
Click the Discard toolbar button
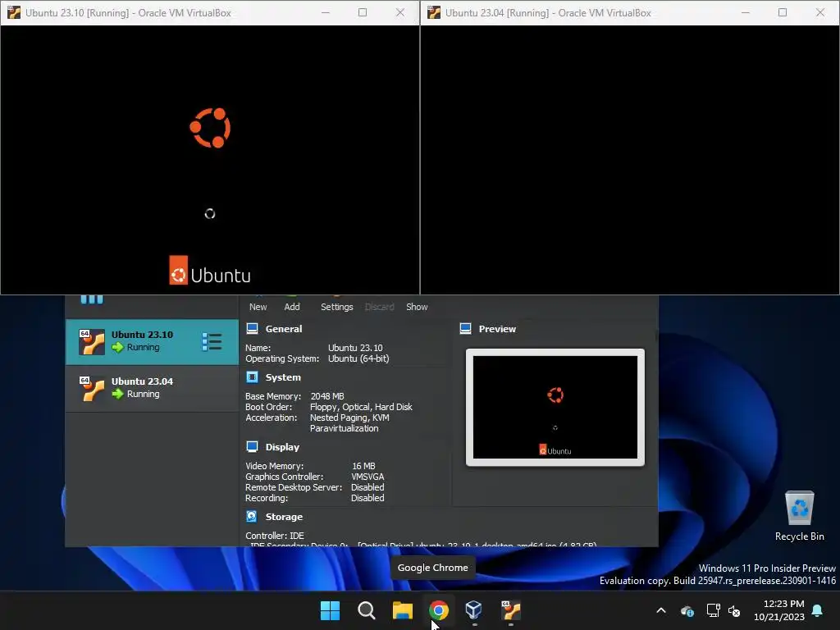[x=379, y=307]
